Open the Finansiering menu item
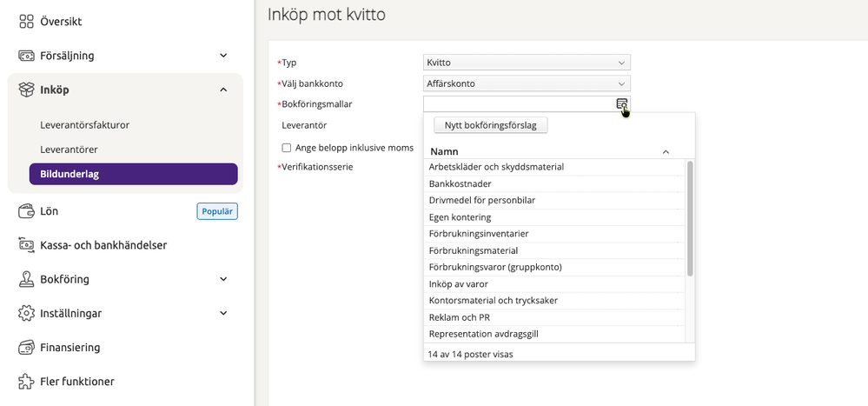This screenshot has width=868, height=406. [70, 347]
